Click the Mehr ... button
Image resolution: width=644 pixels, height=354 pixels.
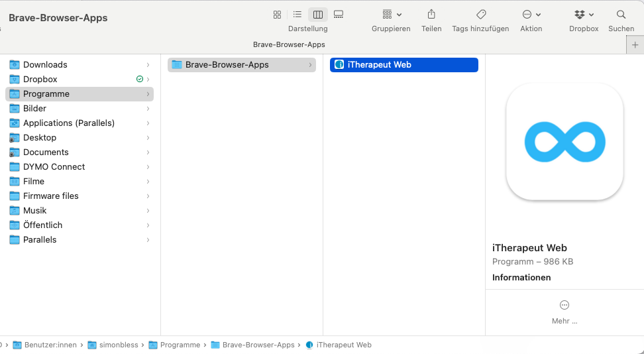point(564,312)
